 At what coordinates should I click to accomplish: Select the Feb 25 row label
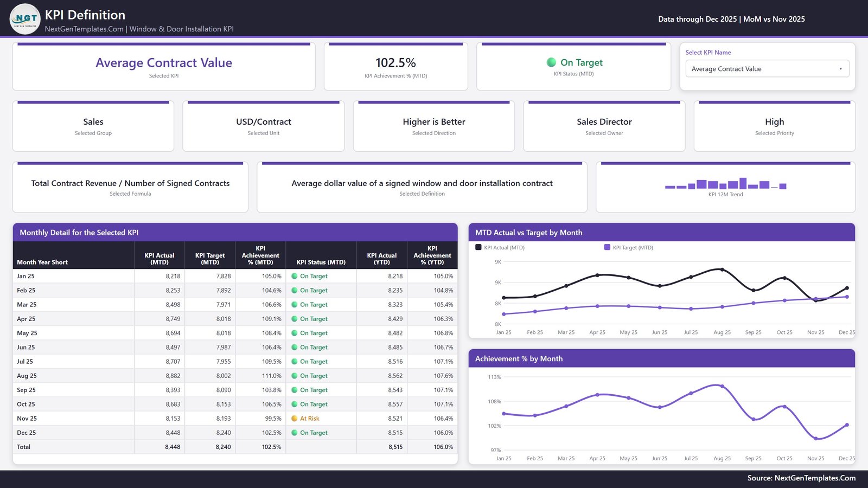coord(26,291)
